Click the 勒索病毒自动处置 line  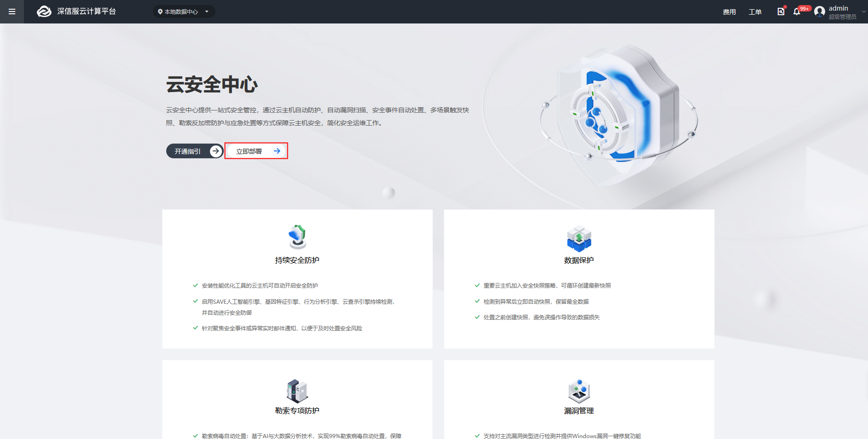point(301,436)
